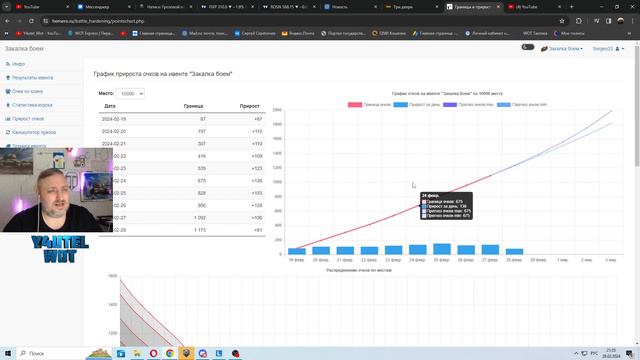Screen dimensions: 640x360
Task: Toggle the dark mode switch
Action: coord(528,47)
